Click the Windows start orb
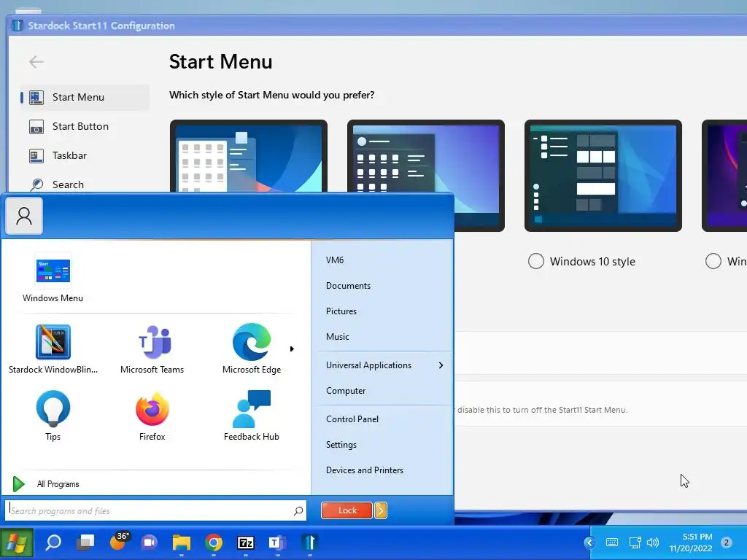Image resolution: width=747 pixels, height=560 pixels. 16,542
